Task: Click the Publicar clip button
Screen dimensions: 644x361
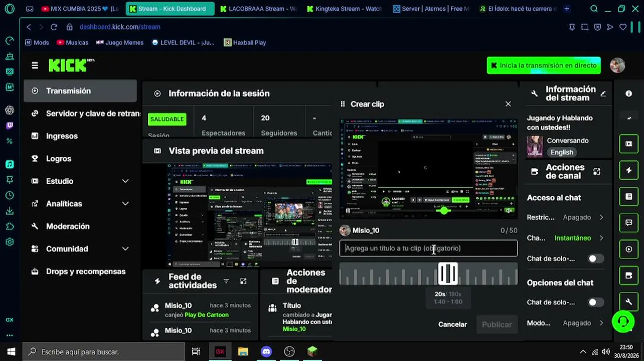Action: 497,324
